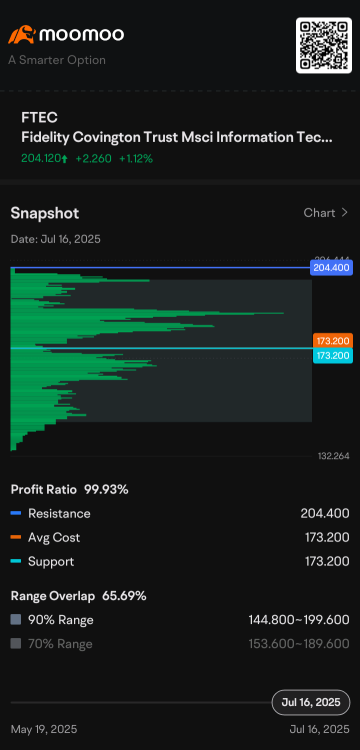Tap the QR code image
Screen dimensions: 360x750
(x=324, y=45)
